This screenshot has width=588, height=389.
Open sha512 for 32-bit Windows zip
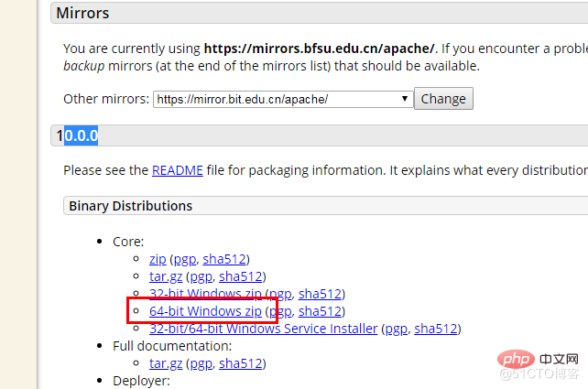point(320,294)
